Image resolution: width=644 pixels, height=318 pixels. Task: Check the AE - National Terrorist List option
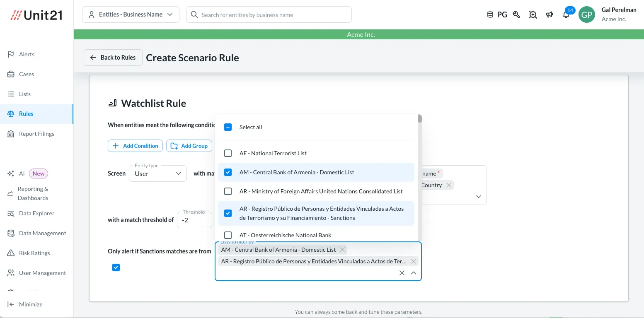click(x=228, y=153)
